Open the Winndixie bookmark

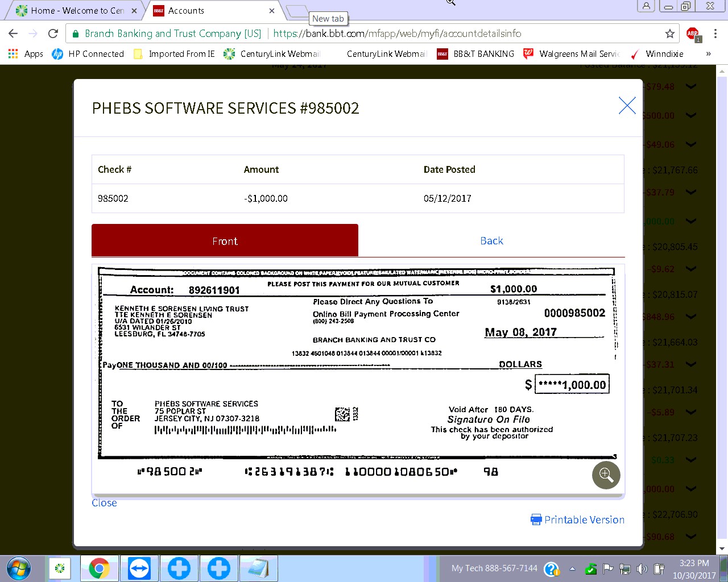[656, 54]
